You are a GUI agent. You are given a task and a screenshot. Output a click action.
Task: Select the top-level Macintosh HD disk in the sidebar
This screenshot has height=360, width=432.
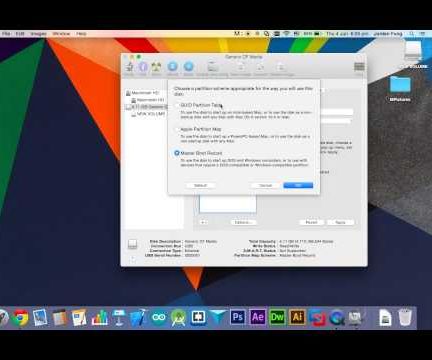143,93
